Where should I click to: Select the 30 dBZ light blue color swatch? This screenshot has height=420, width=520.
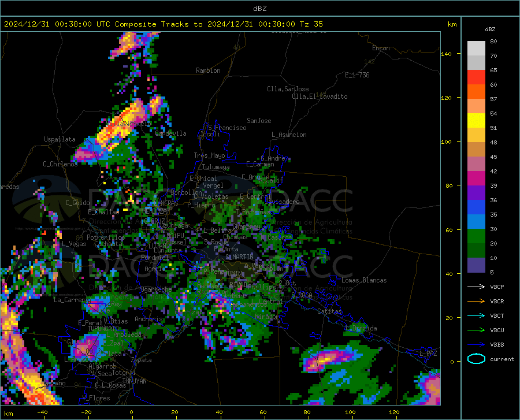coord(476,221)
